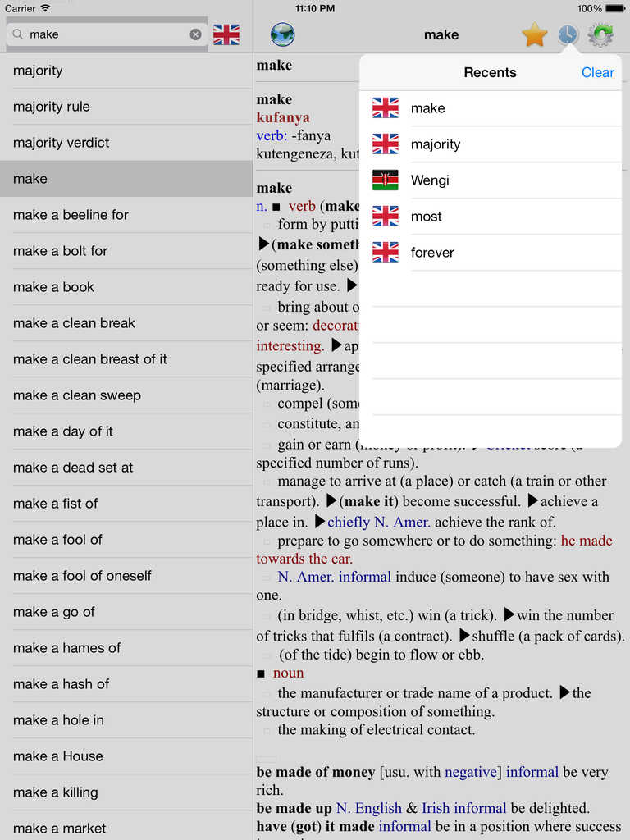Open the Favorites star icon

[534, 35]
